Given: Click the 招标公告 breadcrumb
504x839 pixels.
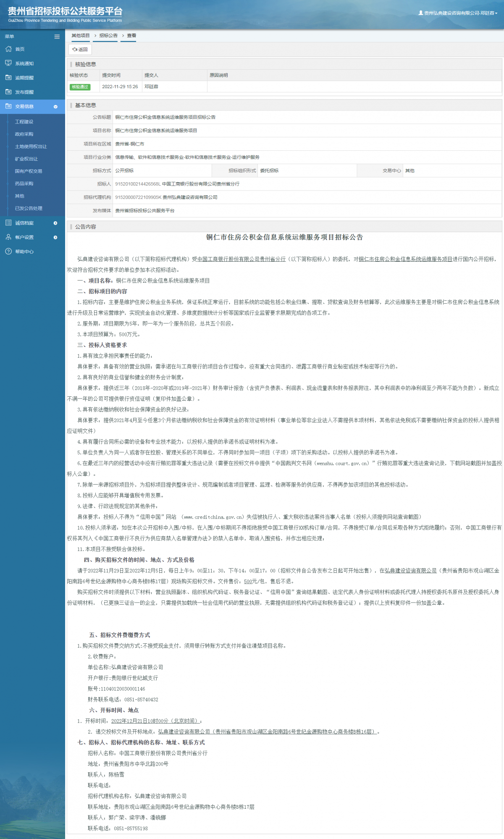Looking at the screenshot, I should coord(108,36).
